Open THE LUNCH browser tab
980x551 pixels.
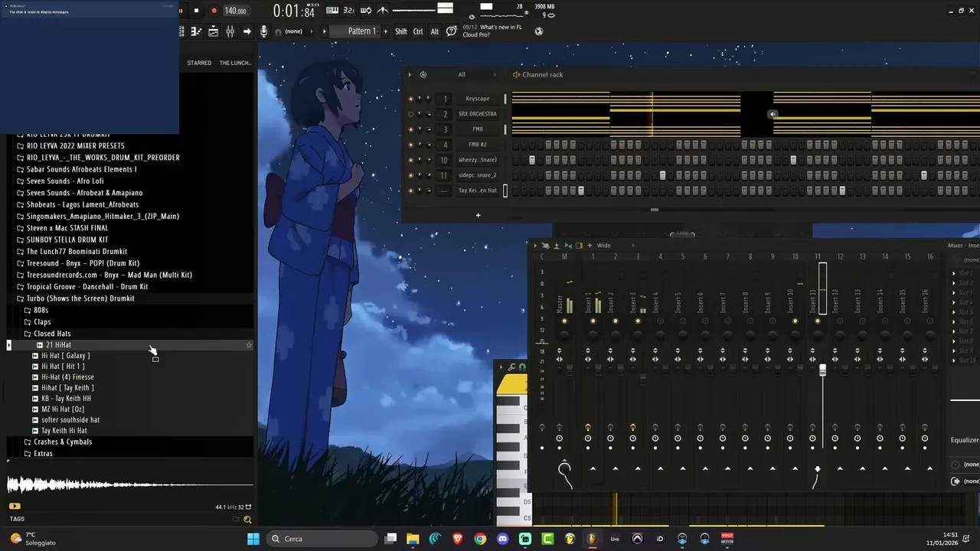point(235,63)
